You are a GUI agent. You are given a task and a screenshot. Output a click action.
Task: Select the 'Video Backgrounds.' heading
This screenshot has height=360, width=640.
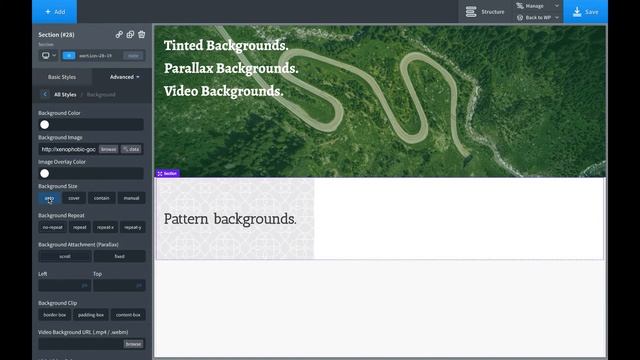(223, 91)
